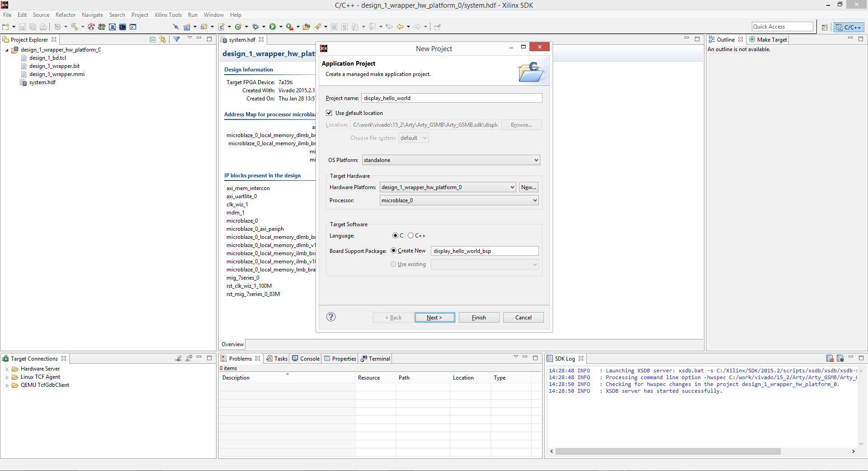The image size is (868, 471).
Task: Click the Finish button
Action: coord(479,318)
